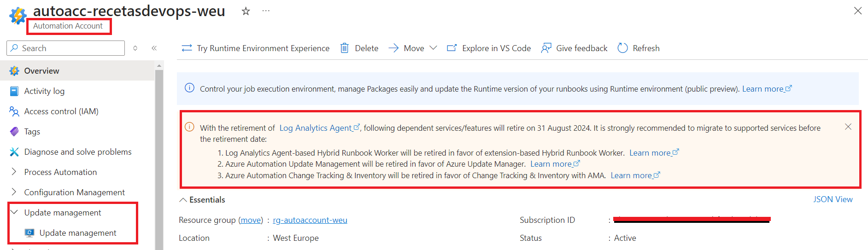
Task: Click the Delete toolbar button
Action: click(359, 48)
